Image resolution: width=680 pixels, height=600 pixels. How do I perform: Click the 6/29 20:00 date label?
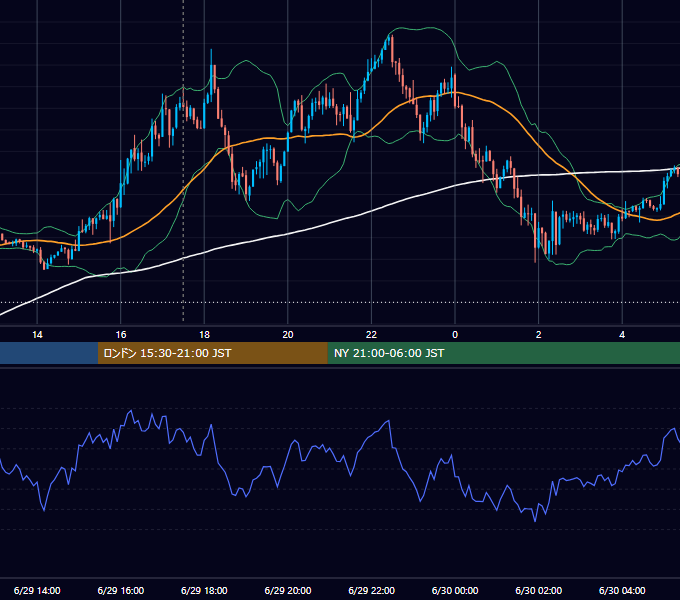pos(288,590)
